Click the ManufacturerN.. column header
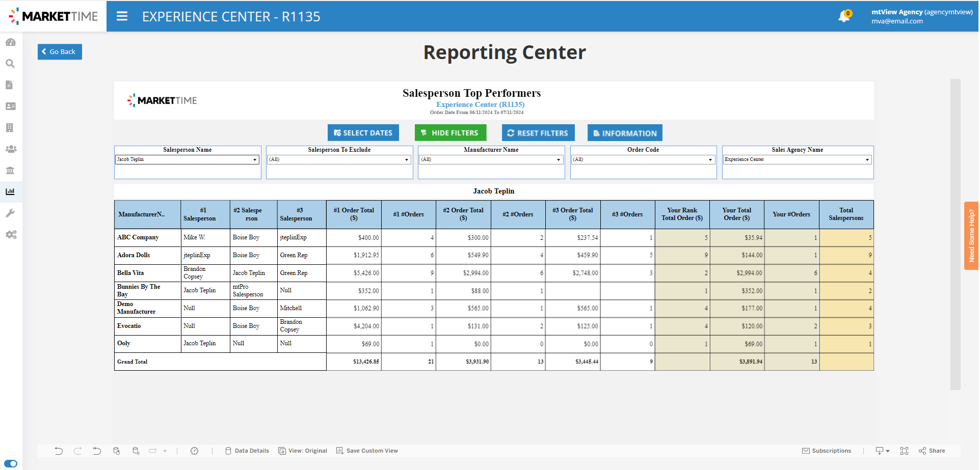This screenshot has width=980, height=470. point(148,214)
